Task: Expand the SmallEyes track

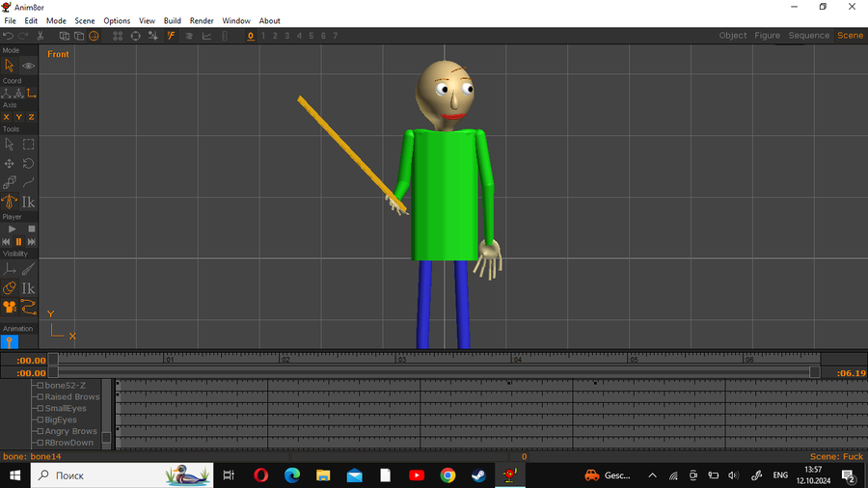Action: coord(40,408)
